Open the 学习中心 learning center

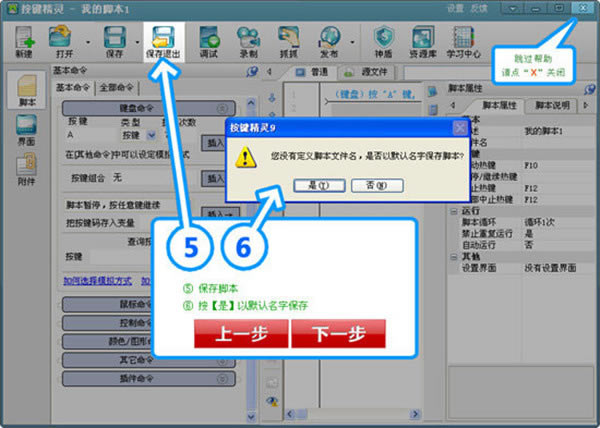[x=463, y=42]
